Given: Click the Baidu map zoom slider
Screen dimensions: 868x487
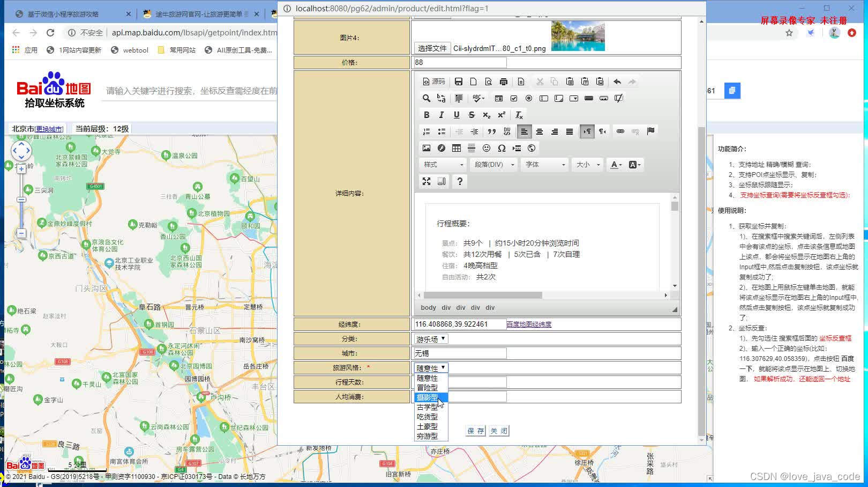Looking at the screenshot, I should pos(21,201).
